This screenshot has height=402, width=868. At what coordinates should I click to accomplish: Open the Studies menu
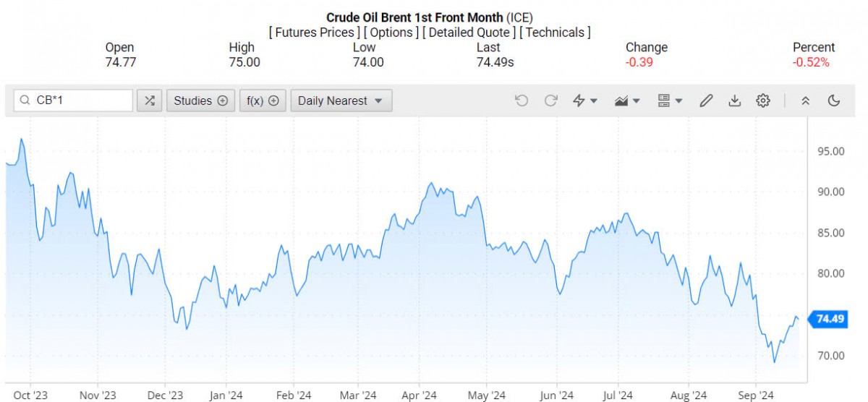pos(200,100)
